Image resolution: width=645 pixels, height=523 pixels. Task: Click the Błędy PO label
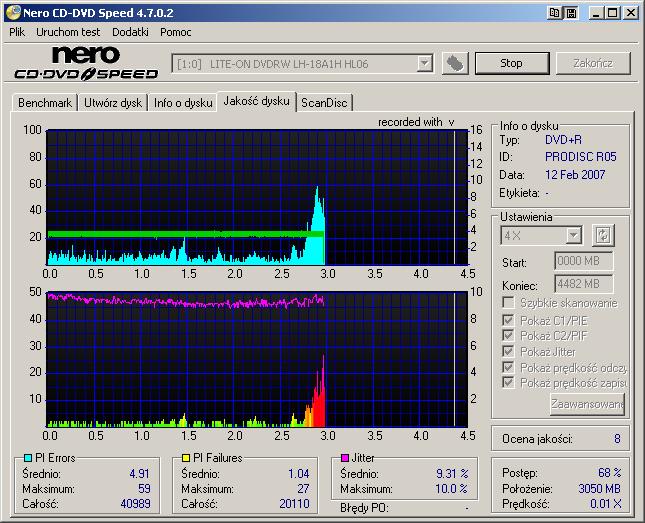(364, 509)
